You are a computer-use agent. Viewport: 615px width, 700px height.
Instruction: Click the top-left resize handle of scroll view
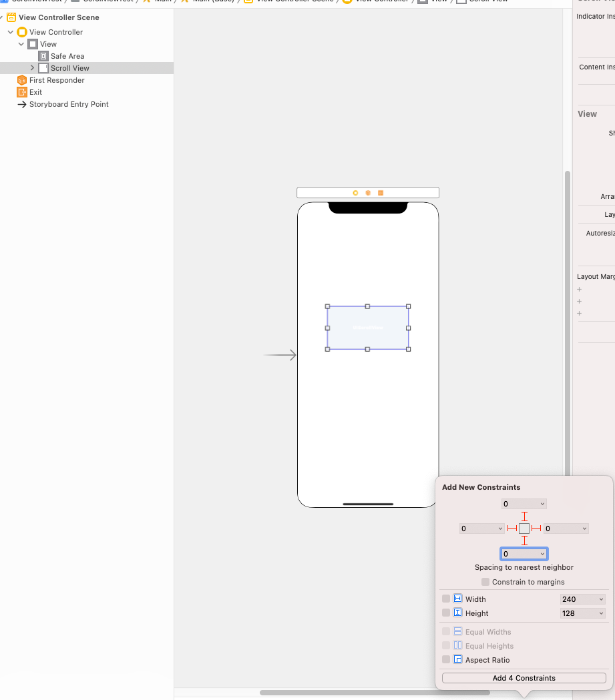tap(327, 306)
